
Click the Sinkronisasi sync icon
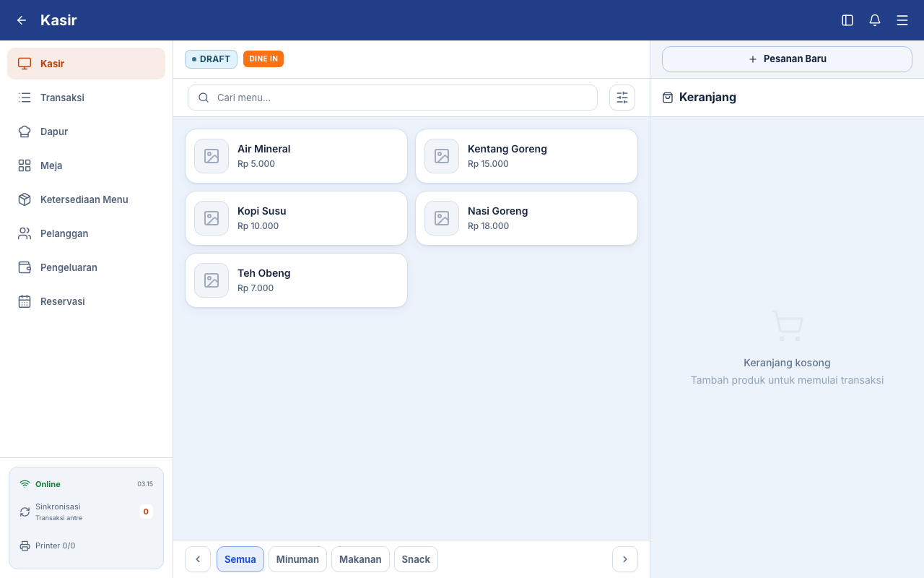click(25, 512)
